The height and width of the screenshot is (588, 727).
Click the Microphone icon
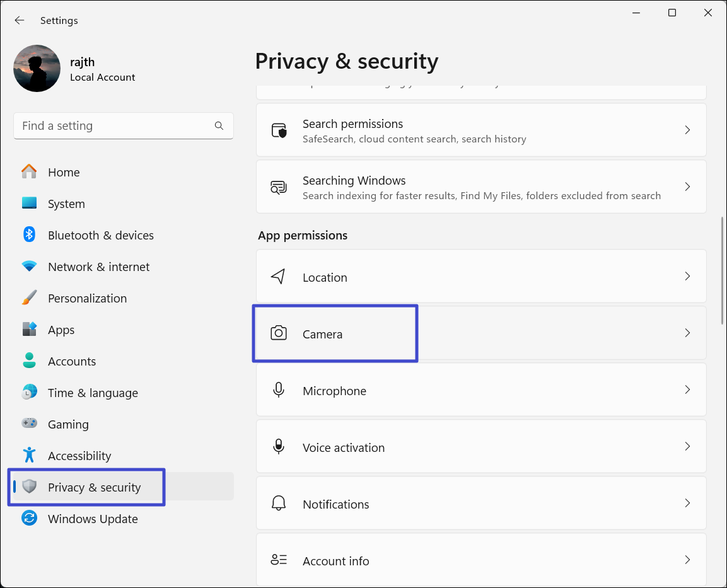278,390
